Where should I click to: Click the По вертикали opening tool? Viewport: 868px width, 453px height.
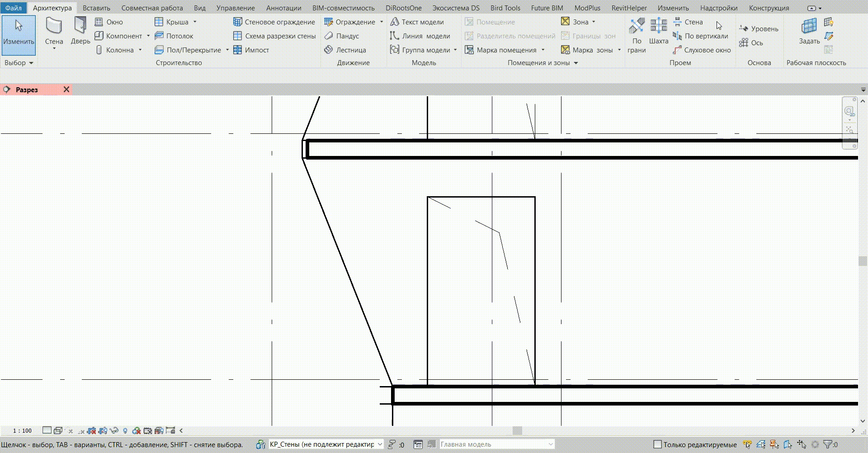coord(701,36)
